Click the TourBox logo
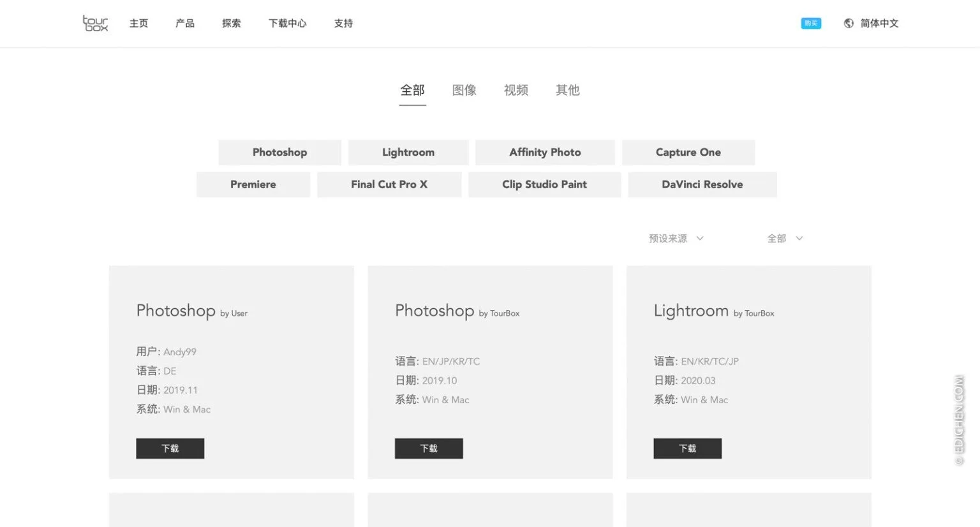 click(x=95, y=24)
